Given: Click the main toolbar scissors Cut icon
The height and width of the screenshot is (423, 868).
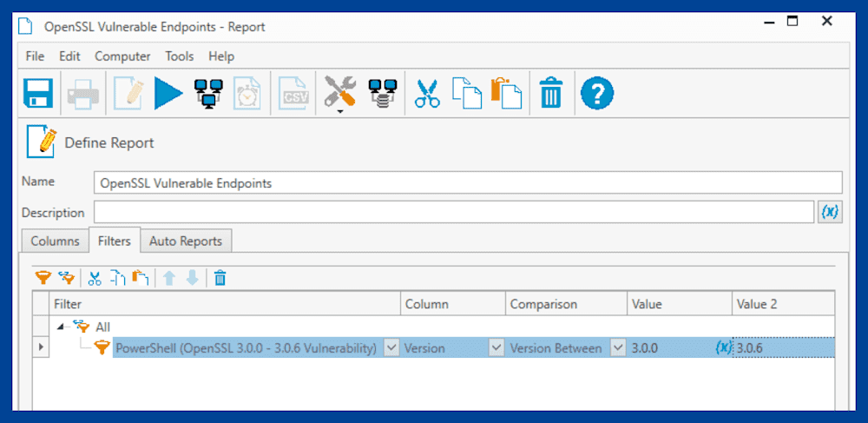Looking at the screenshot, I should [x=427, y=93].
